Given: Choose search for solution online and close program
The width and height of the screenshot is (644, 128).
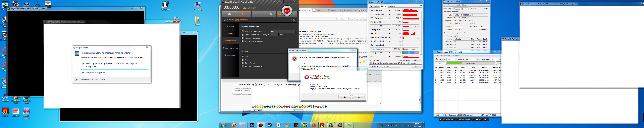Looking at the screenshot, I should [x=115, y=65].
